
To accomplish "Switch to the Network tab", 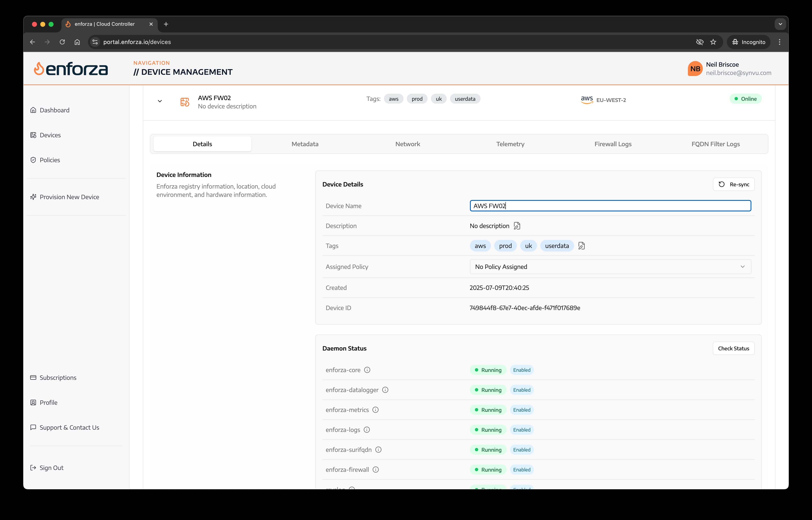I will tap(408, 144).
